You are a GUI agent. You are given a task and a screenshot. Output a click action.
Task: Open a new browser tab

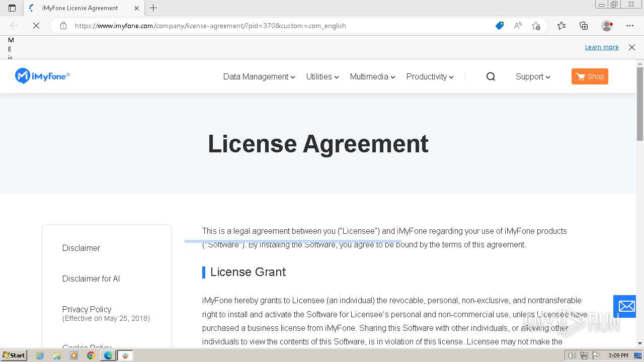click(153, 8)
